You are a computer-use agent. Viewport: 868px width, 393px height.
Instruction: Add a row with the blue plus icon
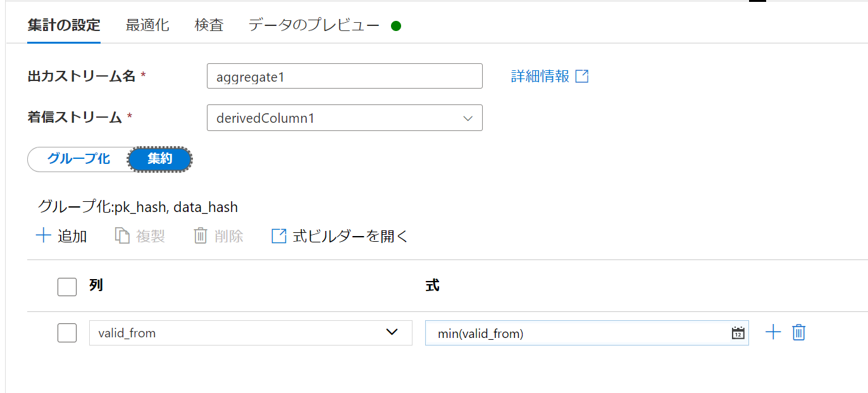pos(773,332)
